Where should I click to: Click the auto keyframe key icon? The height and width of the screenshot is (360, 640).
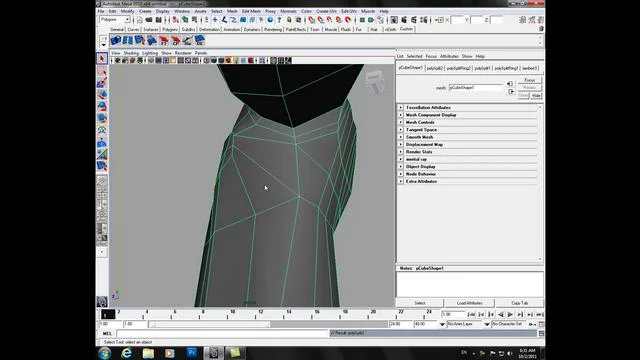[x=532, y=324]
